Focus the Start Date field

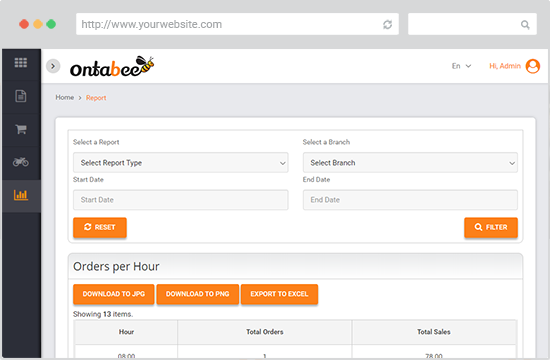(181, 200)
